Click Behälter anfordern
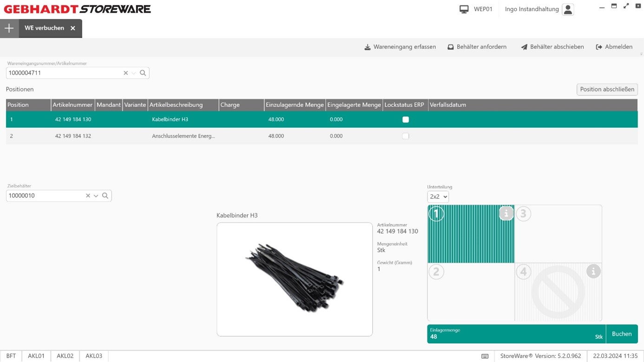Viewport: 644px width, 362px height. pyautogui.click(x=477, y=47)
